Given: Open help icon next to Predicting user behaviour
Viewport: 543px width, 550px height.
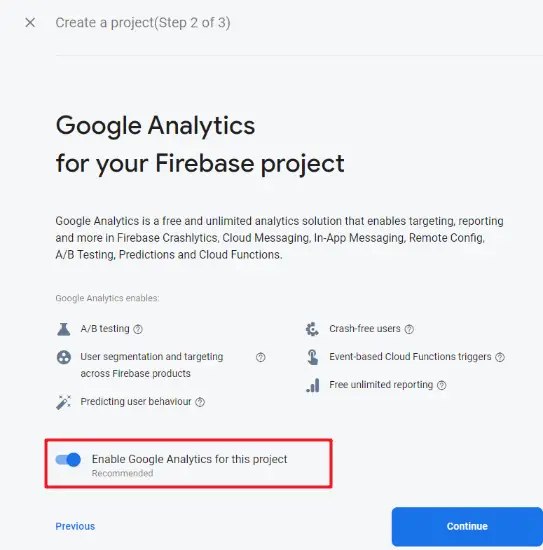Looking at the screenshot, I should point(200,402).
